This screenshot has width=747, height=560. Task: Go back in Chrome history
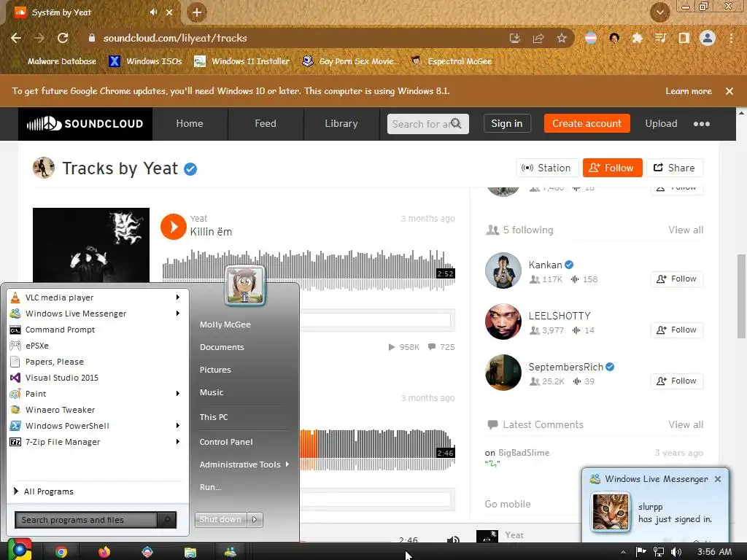coord(16,38)
